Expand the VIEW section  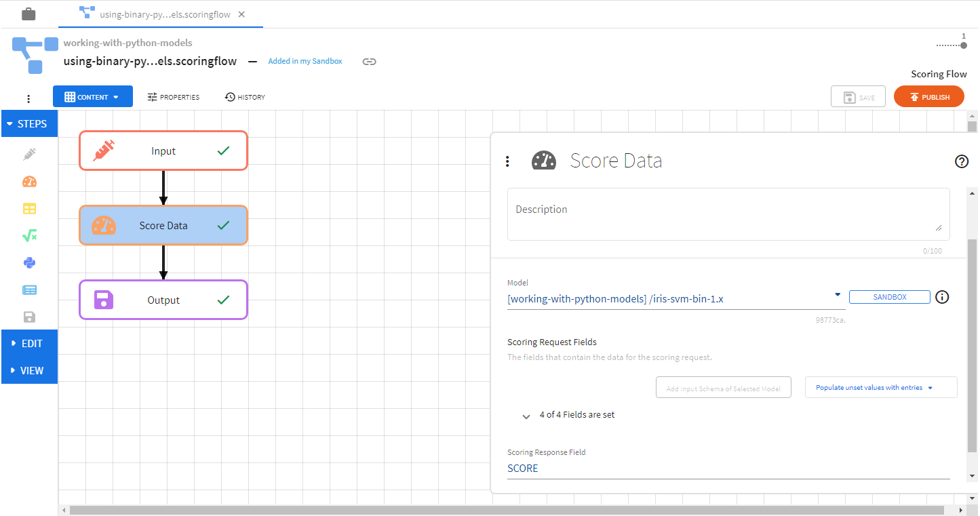(29, 371)
